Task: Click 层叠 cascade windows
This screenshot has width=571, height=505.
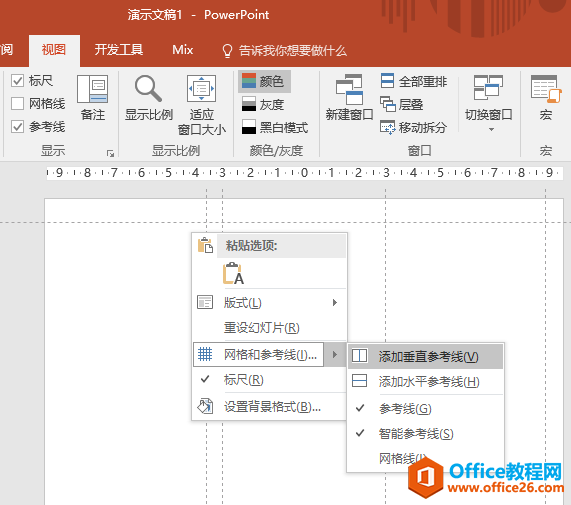Action: click(402, 104)
